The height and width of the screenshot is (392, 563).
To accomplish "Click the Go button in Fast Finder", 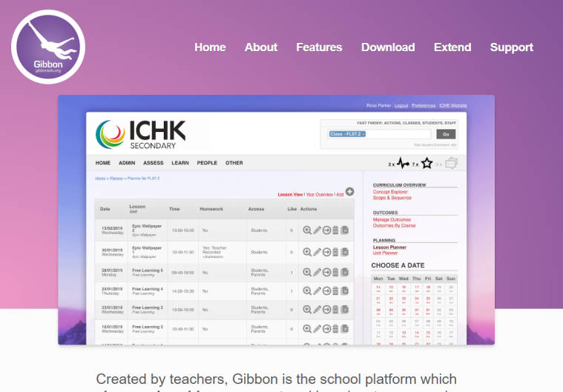I will [x=445, y=134].
